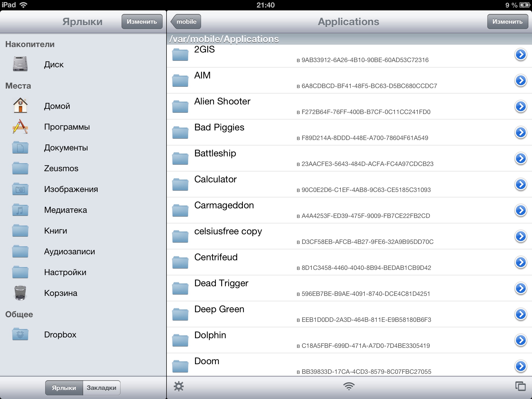Tap the /var/mobile/Applications path bar
The width and height of the screenshot is (532, 399).
point(349,39)
